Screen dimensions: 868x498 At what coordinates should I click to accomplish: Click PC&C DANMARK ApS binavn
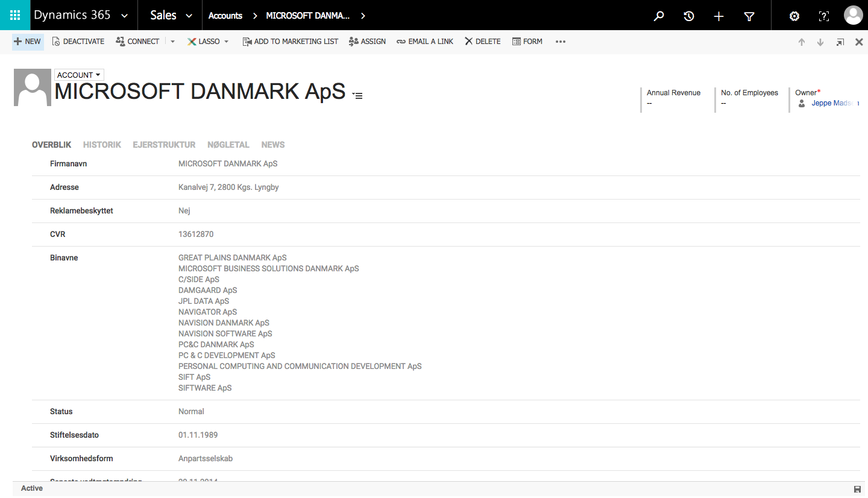[216, 344]
